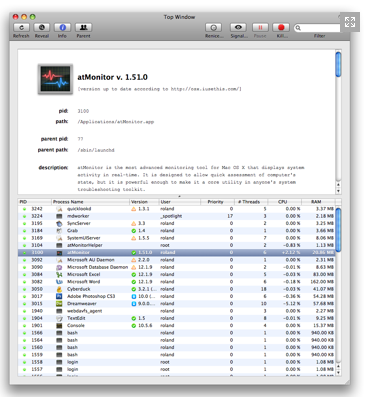Image resolution: width=370 pixels, height=397 pixels.
Task: Click the 83.00 MB RAM value for Excel
Action: pos(323,275)
